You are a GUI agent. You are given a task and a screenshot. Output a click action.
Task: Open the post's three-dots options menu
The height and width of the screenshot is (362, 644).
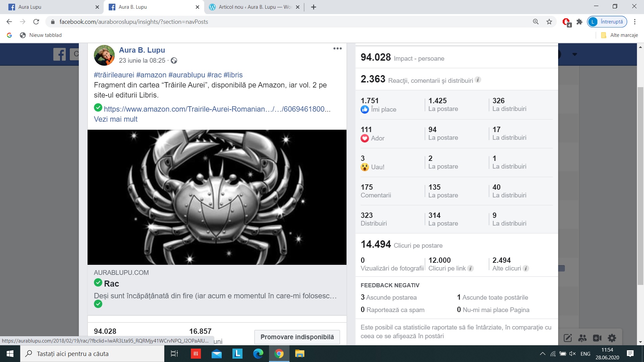(x=337, y=49)
